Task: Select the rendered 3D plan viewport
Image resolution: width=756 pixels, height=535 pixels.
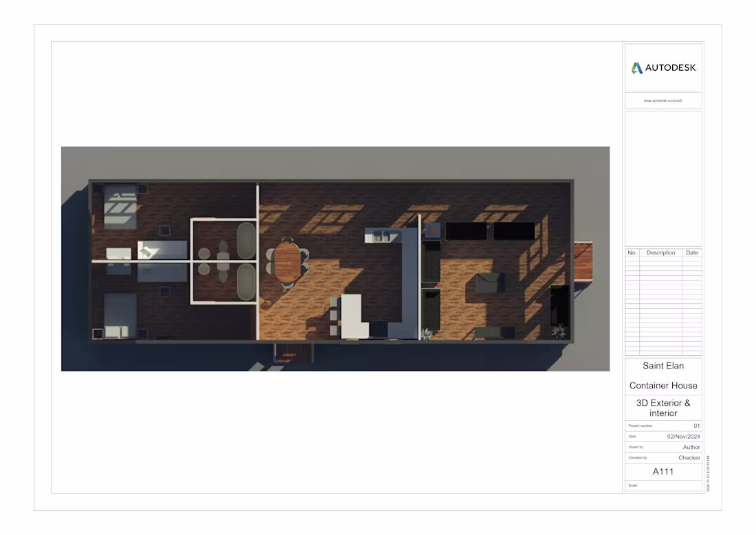Action: [x=337, y=258]
